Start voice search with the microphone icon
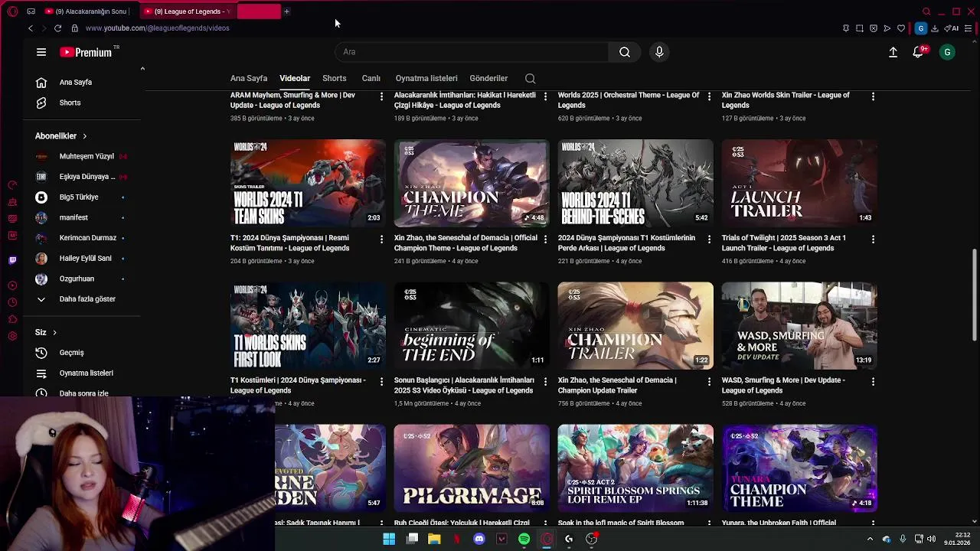 tap(659, 52)
